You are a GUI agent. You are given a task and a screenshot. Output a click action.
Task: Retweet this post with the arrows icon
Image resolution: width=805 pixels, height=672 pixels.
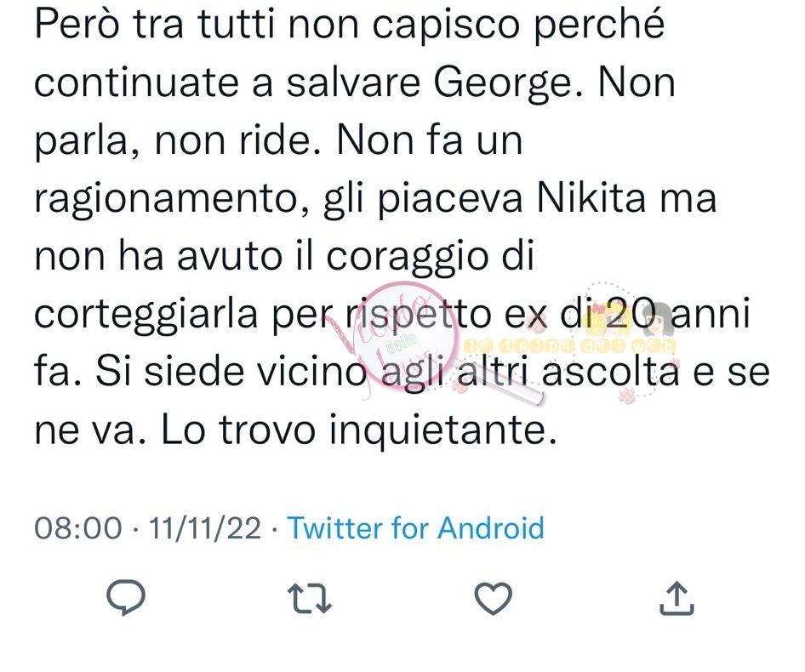coord(309,598)
